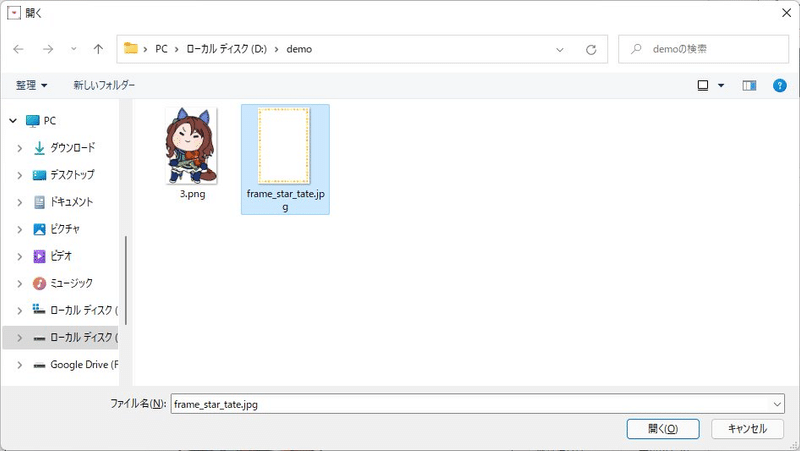The width and height of the screenshot is (800, 451).
Task: Expand the デスクトップ node
Action: click(19, 176)
